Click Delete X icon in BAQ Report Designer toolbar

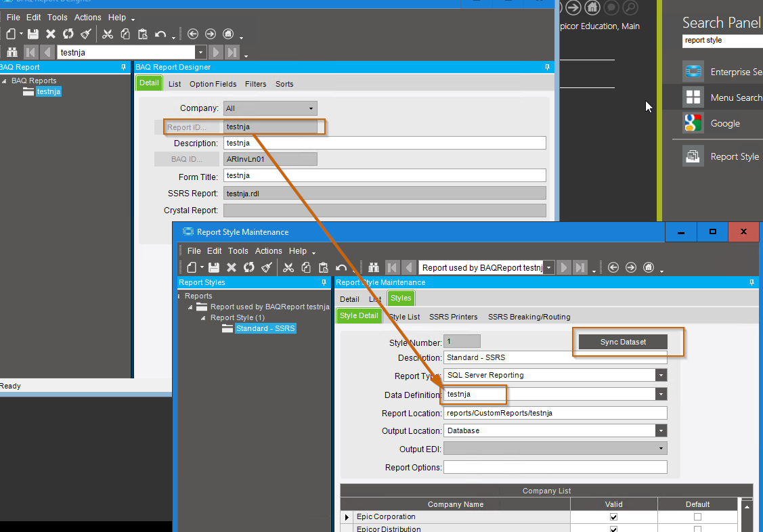coord(51,34)
